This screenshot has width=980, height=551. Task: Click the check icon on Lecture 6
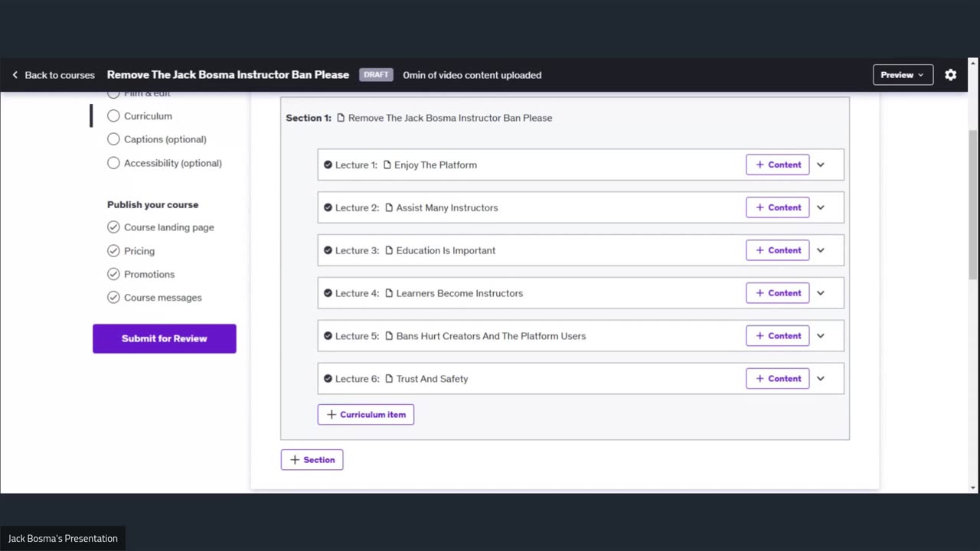click(328, 379)
